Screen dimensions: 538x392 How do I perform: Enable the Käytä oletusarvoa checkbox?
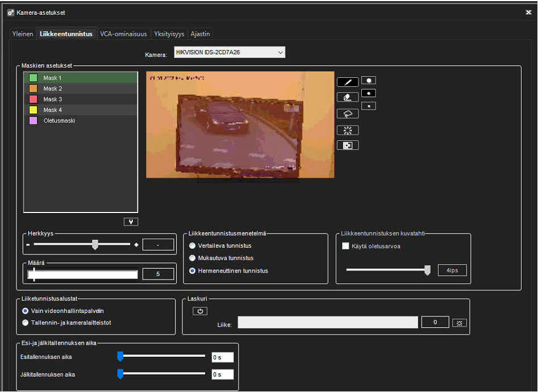click(345, 246)
